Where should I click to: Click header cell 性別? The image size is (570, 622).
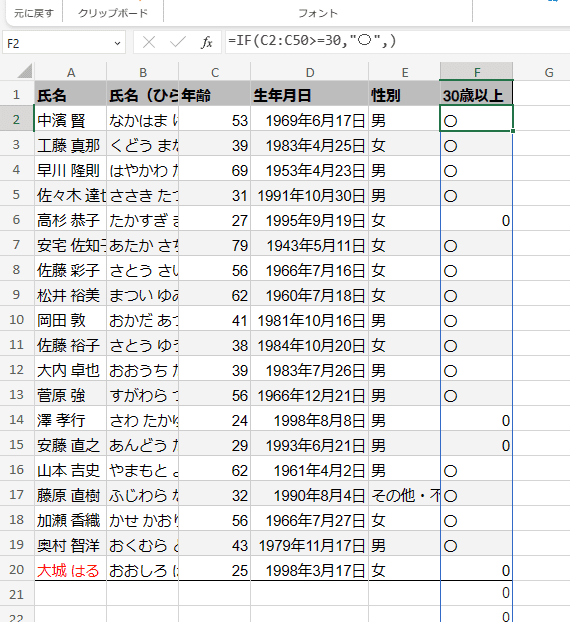405,94
